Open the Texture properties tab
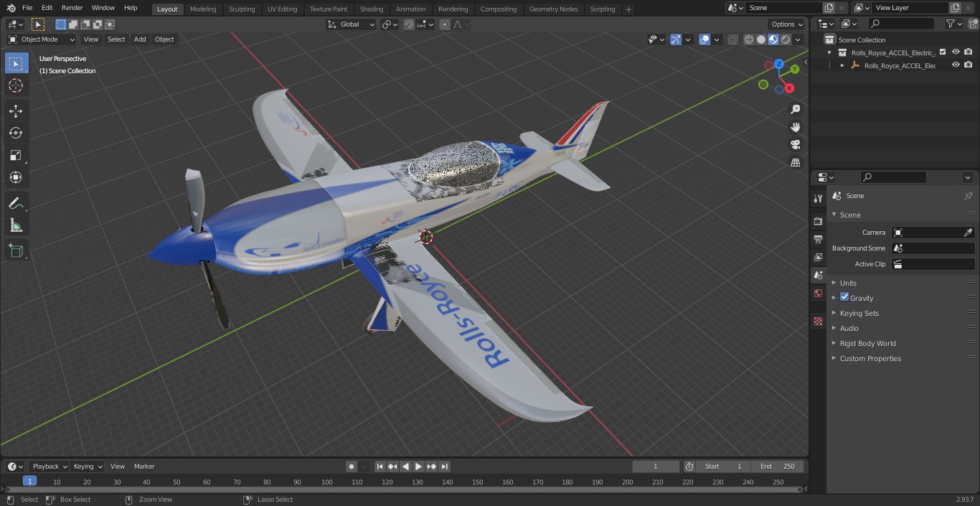 point(818,322)
